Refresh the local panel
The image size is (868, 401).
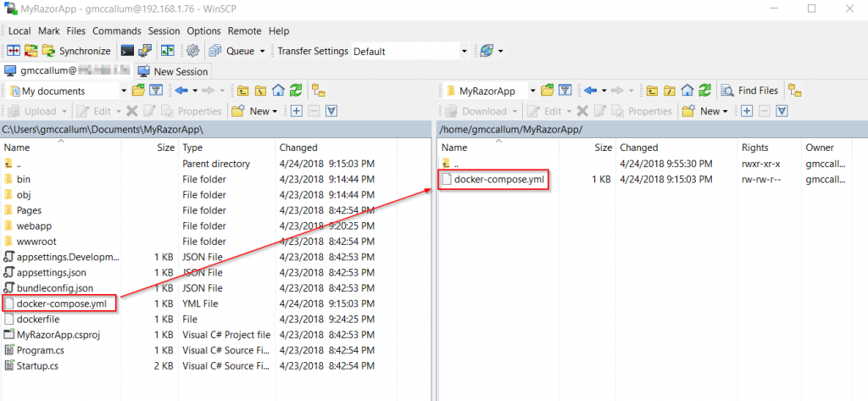[x=296, y=90]
